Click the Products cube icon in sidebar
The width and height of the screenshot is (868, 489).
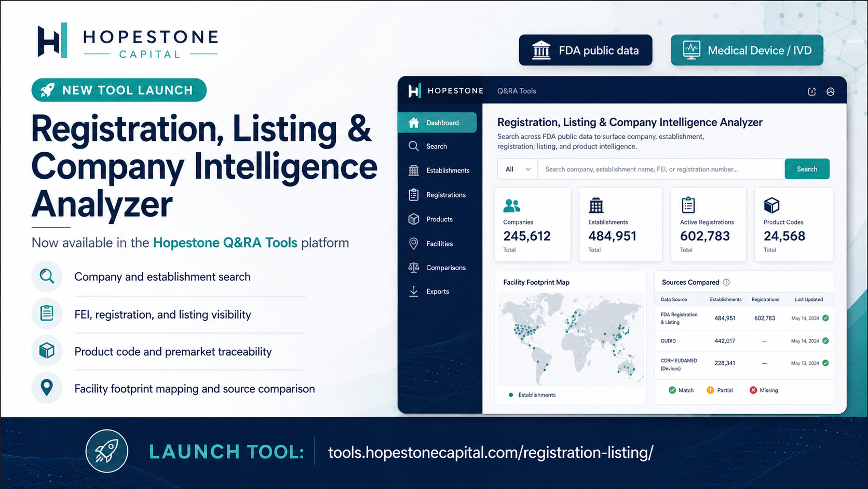(414, 219)
